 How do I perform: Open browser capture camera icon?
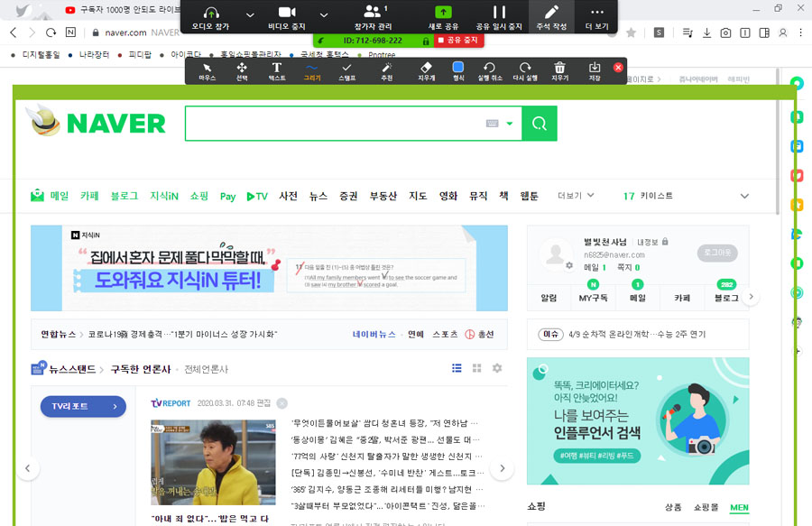725,33
